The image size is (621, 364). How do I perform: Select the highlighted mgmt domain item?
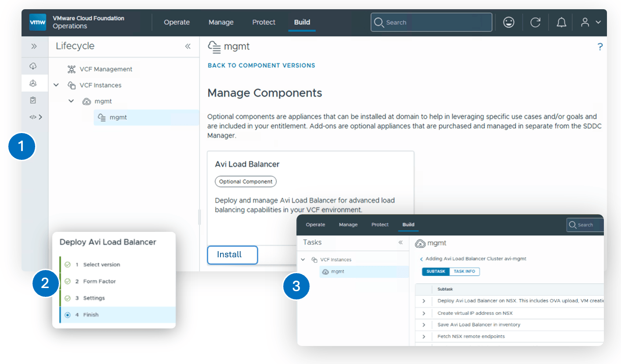point(146,117)
